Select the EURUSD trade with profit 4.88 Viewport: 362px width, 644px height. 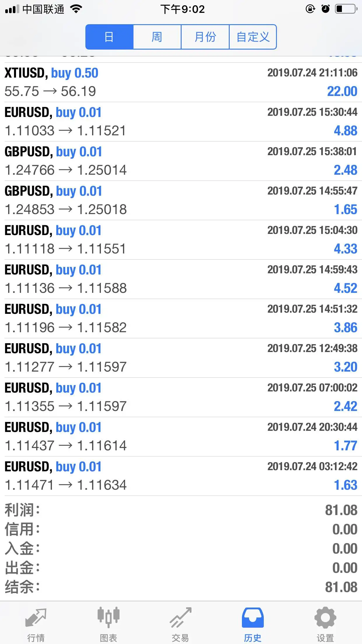pyautogui.click(x=181, y=122)
